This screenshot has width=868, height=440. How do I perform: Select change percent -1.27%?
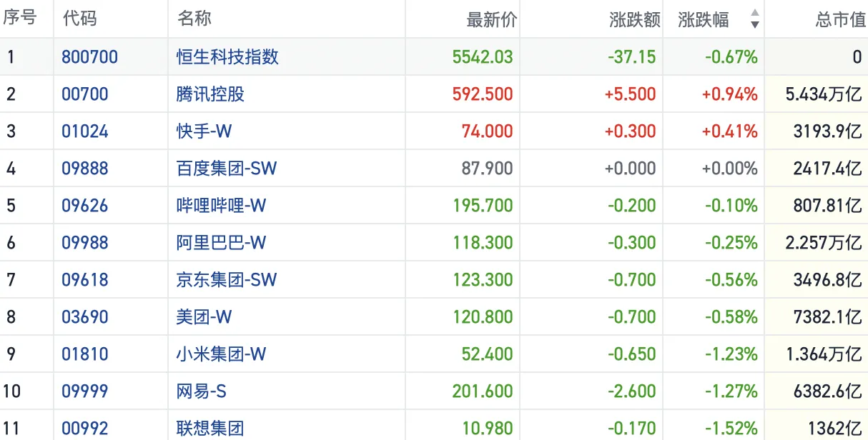731,391
